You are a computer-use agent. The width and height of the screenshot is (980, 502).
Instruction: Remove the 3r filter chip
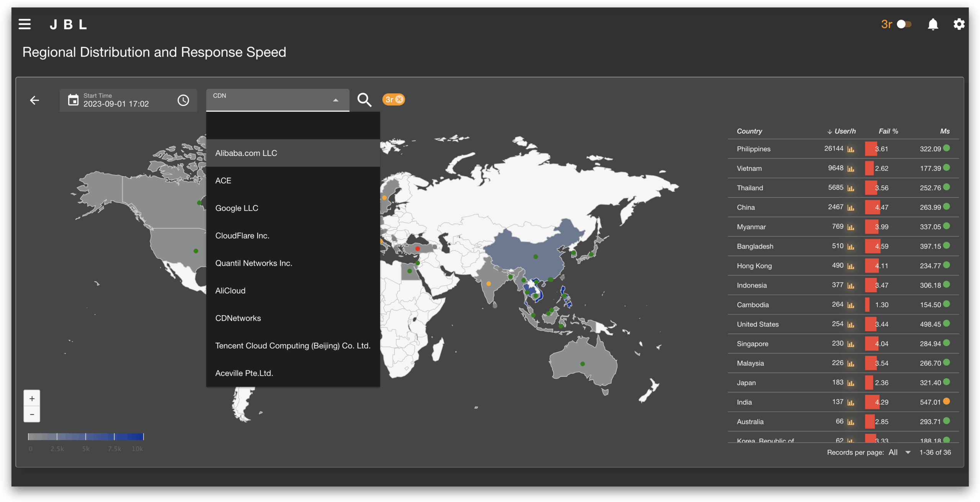[399, 100]
